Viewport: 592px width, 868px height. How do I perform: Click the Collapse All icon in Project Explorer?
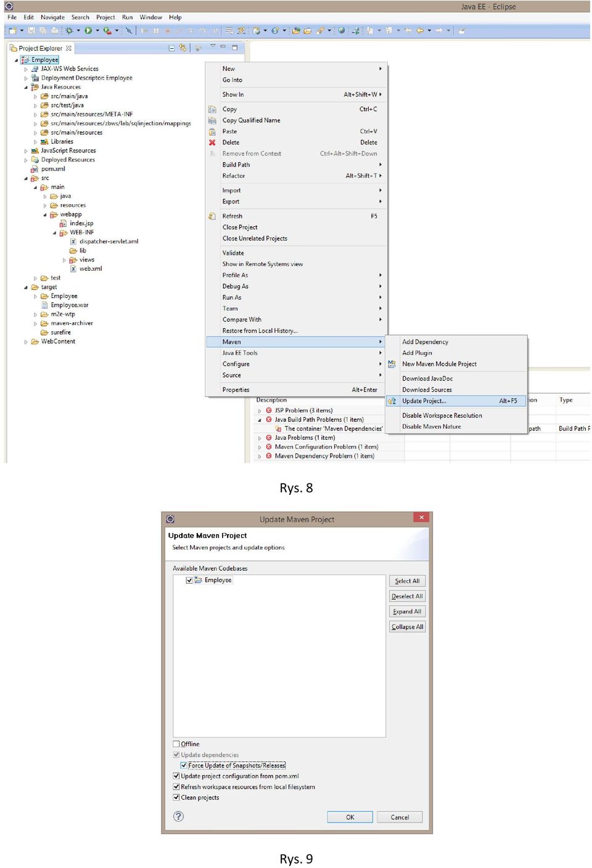click(172, 48)
